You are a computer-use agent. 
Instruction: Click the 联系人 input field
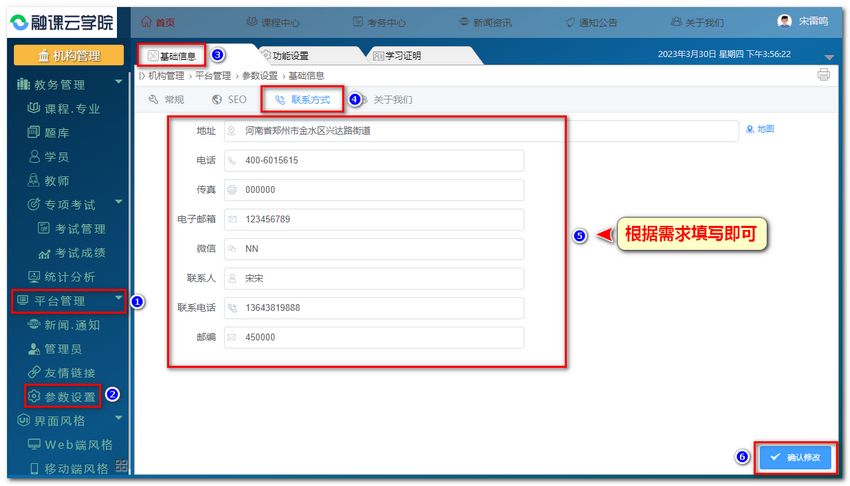(374, 278)
